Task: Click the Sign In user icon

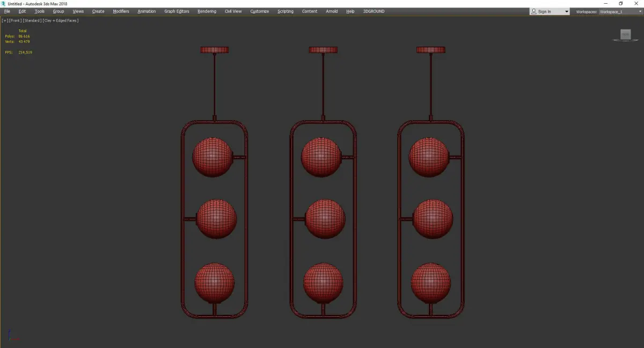Action: tap(534, 11)
